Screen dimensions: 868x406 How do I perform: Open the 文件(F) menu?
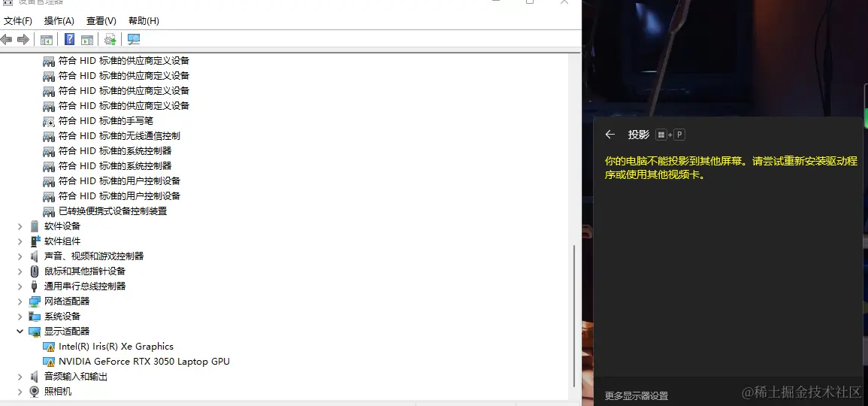click(x=18, y=21)
